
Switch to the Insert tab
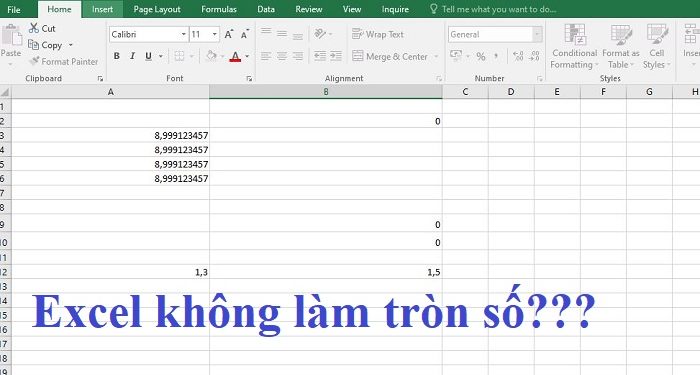point(102,9)
